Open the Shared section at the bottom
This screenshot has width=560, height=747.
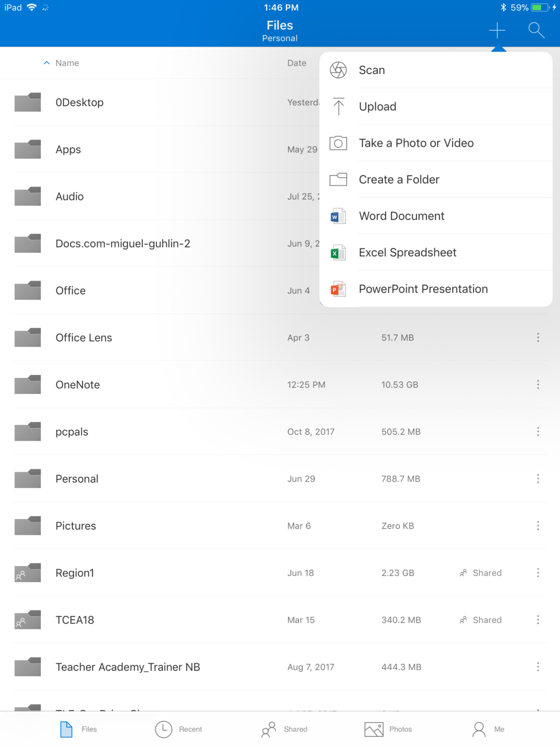[x=285, y=729]
